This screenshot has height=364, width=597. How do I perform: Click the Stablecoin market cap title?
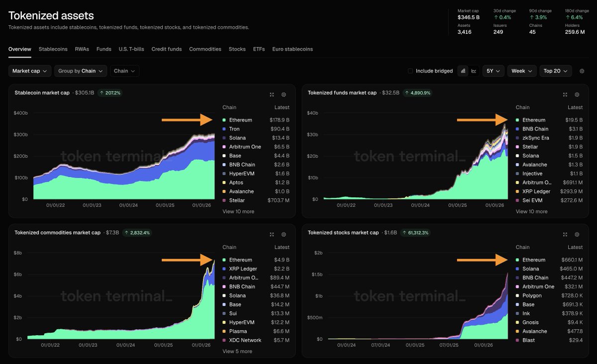click(x=42, y=92)
